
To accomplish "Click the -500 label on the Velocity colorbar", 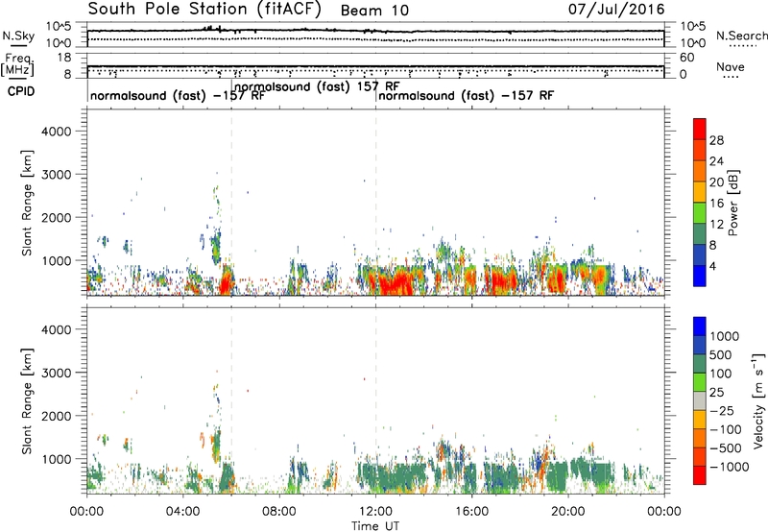I will pos(726,448).
